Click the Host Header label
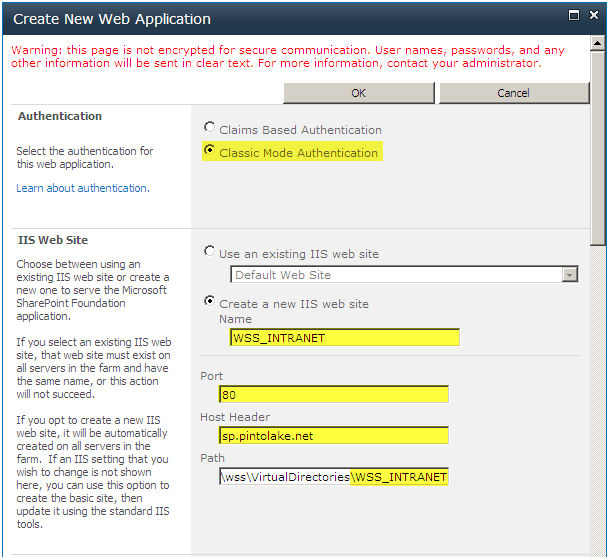The image size is (609, 559). tap(235, 417)
